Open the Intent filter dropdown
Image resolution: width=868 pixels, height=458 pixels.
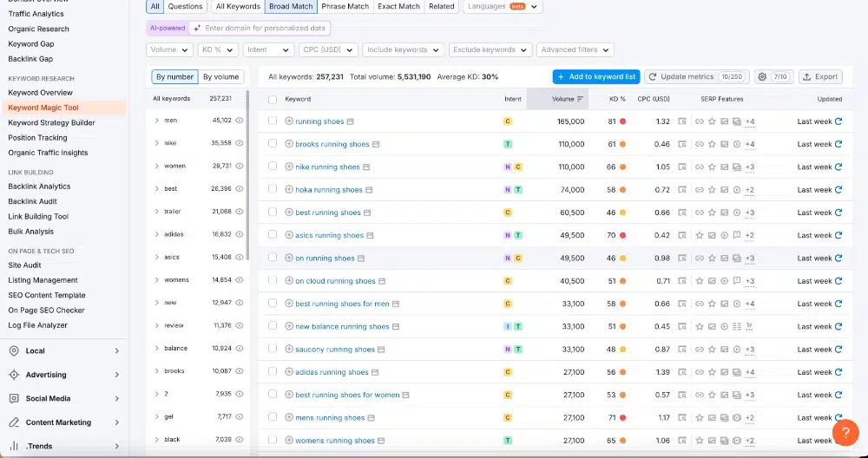pyautogui.click(x=268, y=49)
